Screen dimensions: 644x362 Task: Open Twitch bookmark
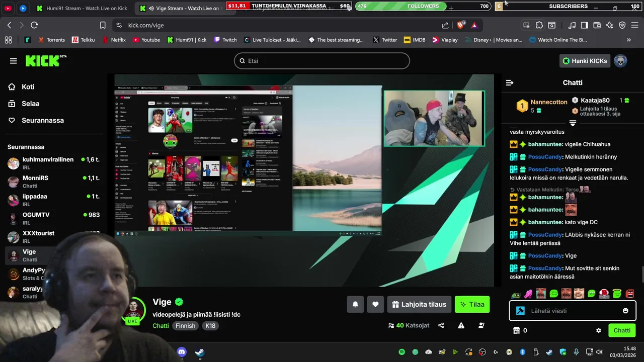(225, 40)
